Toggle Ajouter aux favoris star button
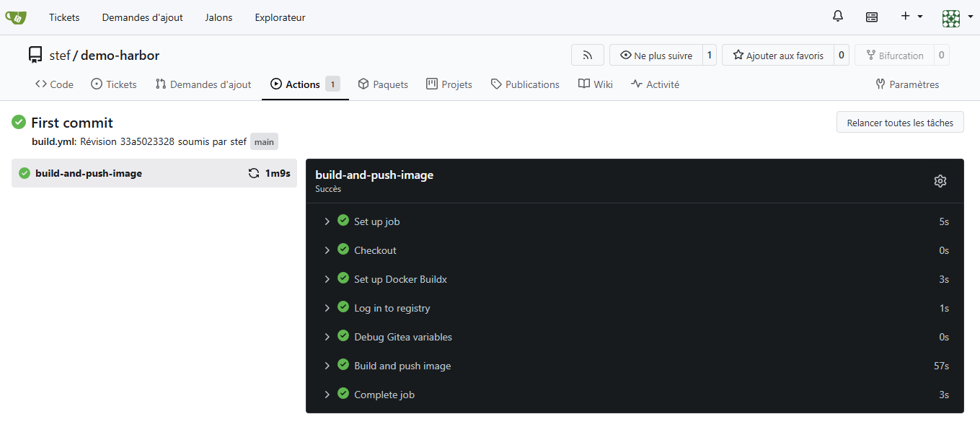The image size is (980, 440). click(777, 56)
